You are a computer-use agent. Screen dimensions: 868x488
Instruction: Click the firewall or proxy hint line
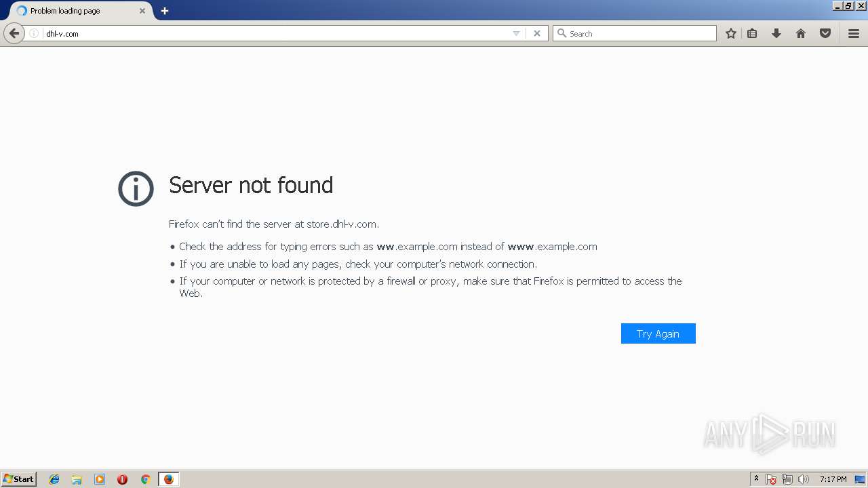(x=431, y=287)
